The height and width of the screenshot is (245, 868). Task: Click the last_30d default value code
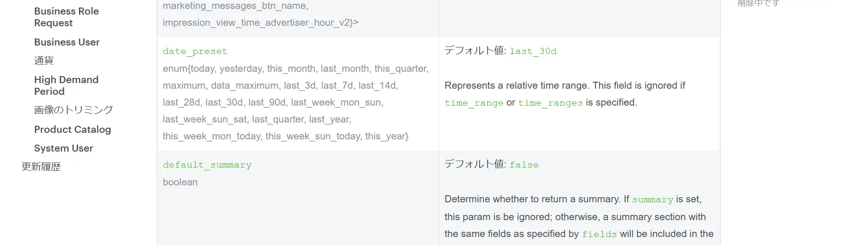tap(533, 51)
